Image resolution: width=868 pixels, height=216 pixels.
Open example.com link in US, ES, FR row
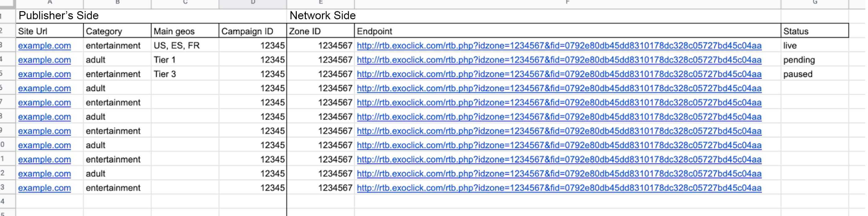tap(45, 46)
